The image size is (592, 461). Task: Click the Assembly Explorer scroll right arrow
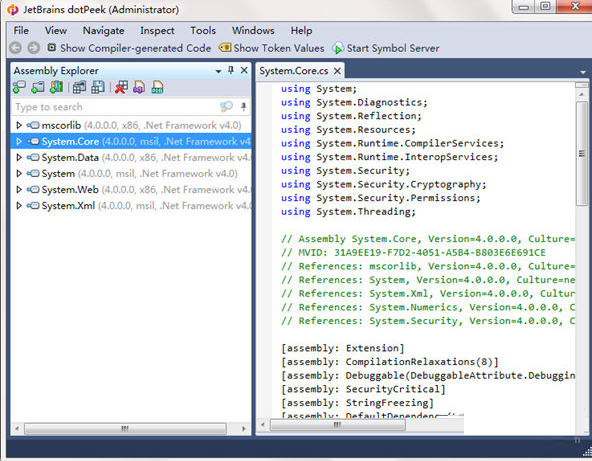point(244,429)
